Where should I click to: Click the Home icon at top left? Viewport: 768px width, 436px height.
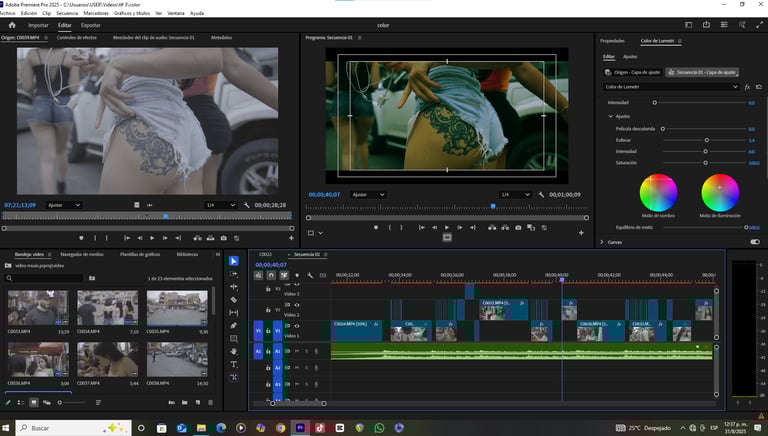click(11, 24)
